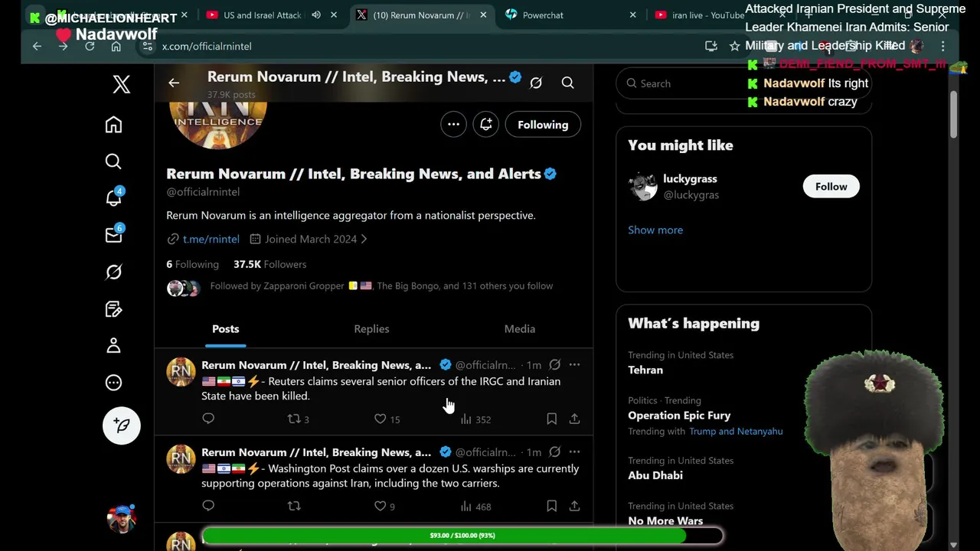980x551 pixels.
Task: Open t.me/rnintel link
Action: pyautogui.click(x=211, y=239)
